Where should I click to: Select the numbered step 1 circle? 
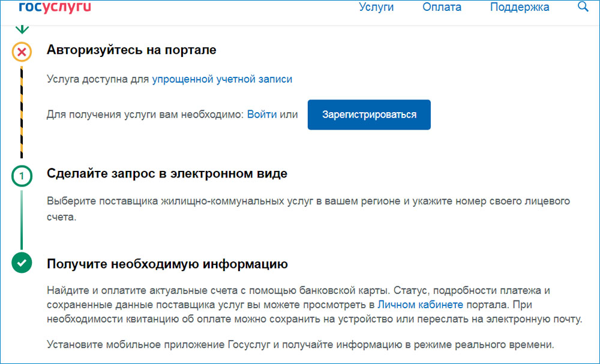22,176
